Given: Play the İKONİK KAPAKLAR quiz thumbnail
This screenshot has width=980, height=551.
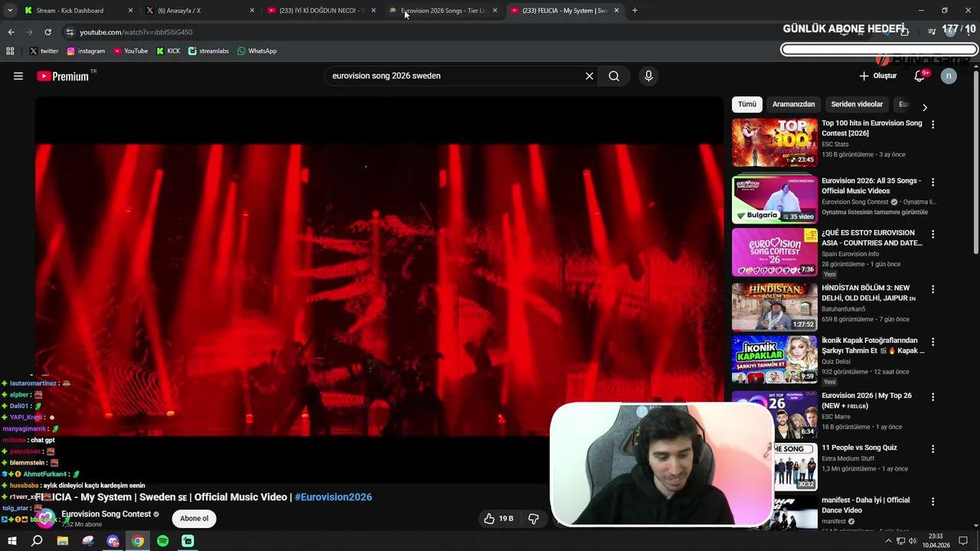Looking at the screenshot, I should (x=774, y=359).
